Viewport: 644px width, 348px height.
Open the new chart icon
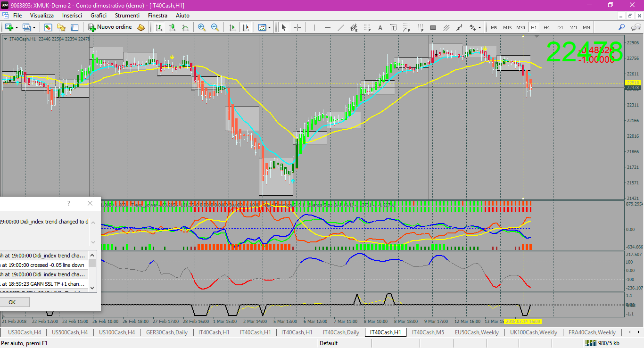pos(9,27)
